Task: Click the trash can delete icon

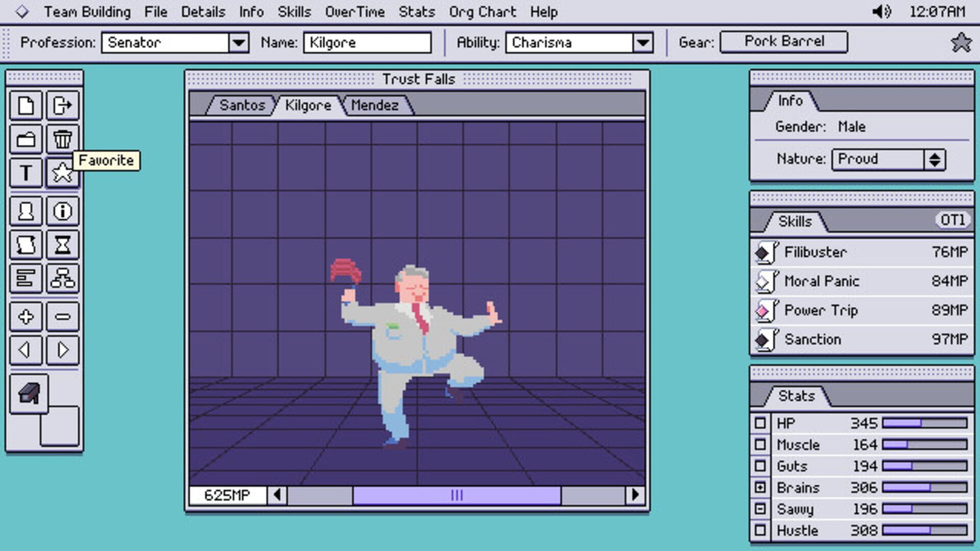Action: [62, 139]
